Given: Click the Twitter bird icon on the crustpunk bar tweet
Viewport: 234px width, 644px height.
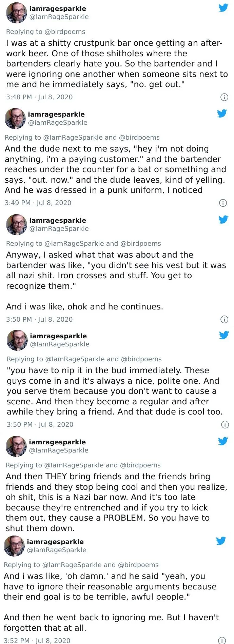Looking at the screenshot, I should 223,8.
